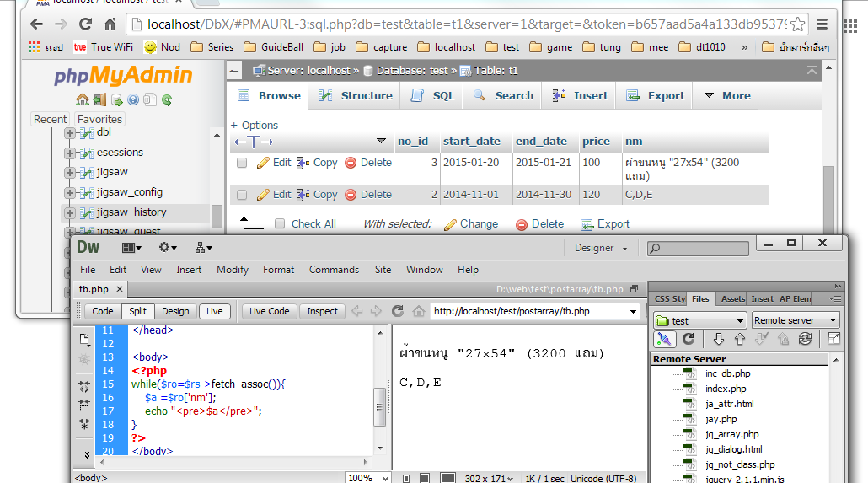868x483 pixels.
Task: Enable the Check All checkbox
Action: point(280,224)
